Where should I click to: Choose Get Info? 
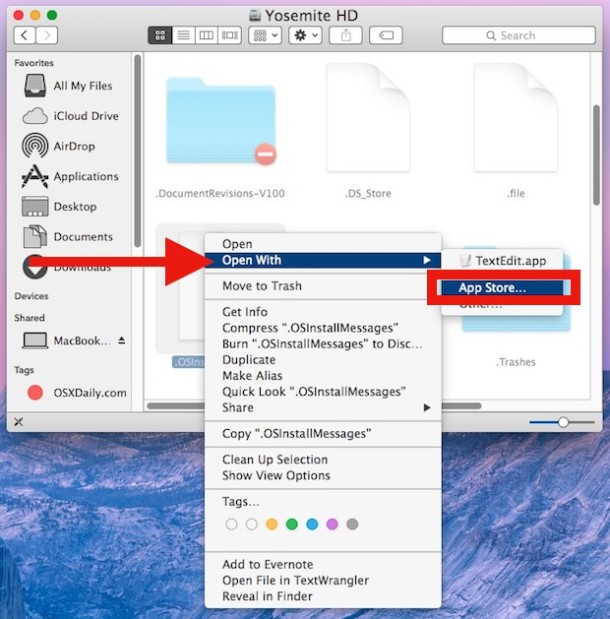tap(323, 312)
